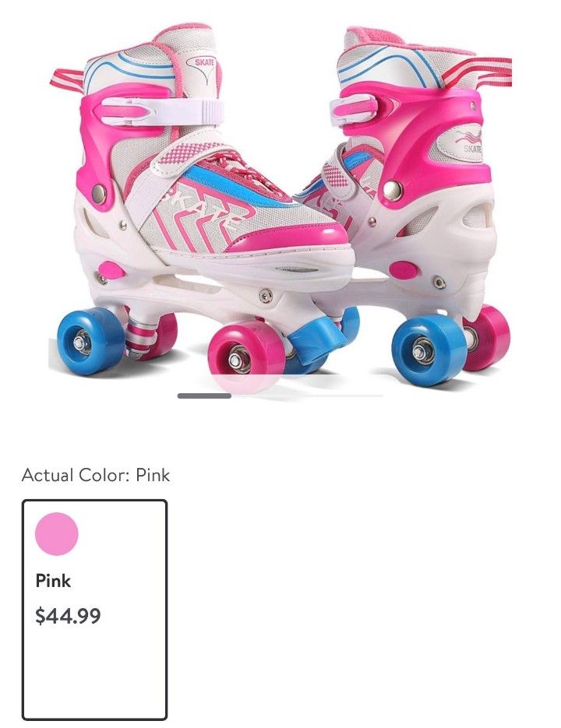Click the light carousel track right of the indicator
The height and width of the screenshot is (728, 561).
(x=307, y=396)
